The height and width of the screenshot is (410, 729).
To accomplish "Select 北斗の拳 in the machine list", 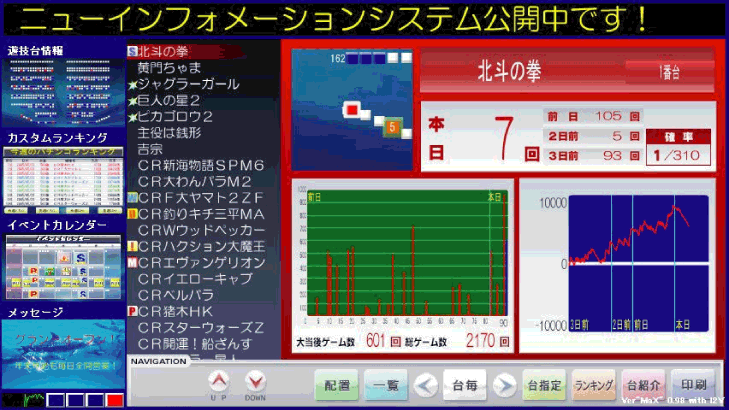I will (163, 52).
